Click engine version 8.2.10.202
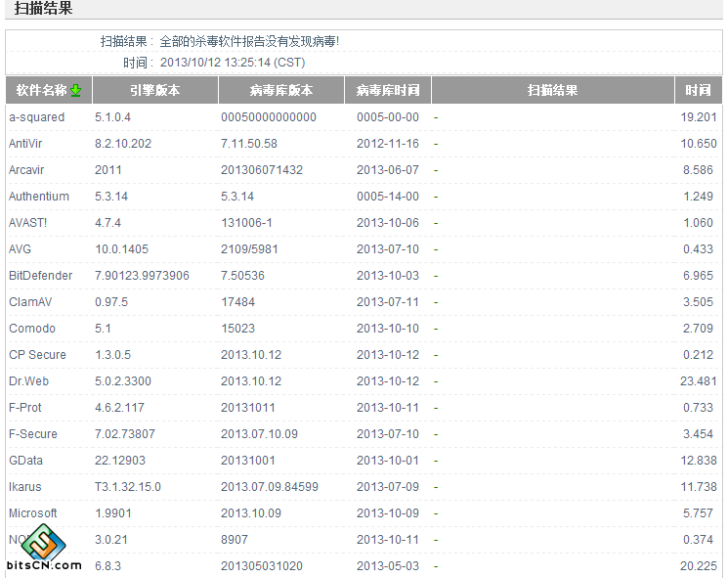 tap(123, 144)
